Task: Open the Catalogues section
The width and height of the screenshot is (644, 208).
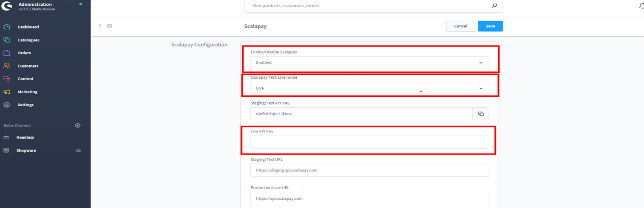Action: click(x=28, y=40)
